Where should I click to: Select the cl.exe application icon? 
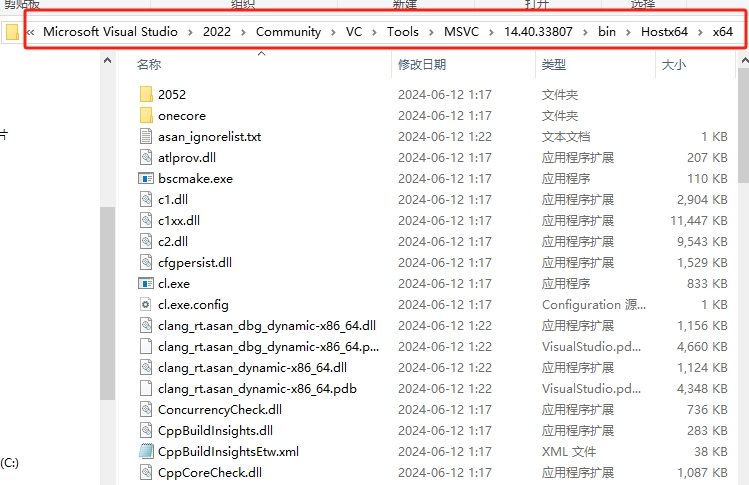tap(146, 283)
